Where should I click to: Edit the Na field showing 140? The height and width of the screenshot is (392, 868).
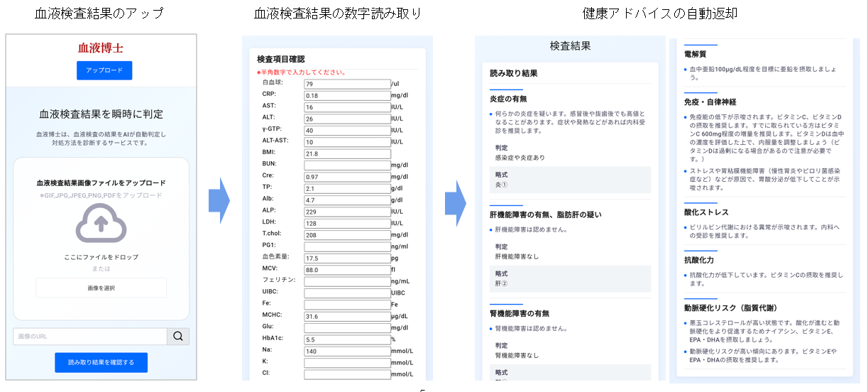[x=347, y=351]
